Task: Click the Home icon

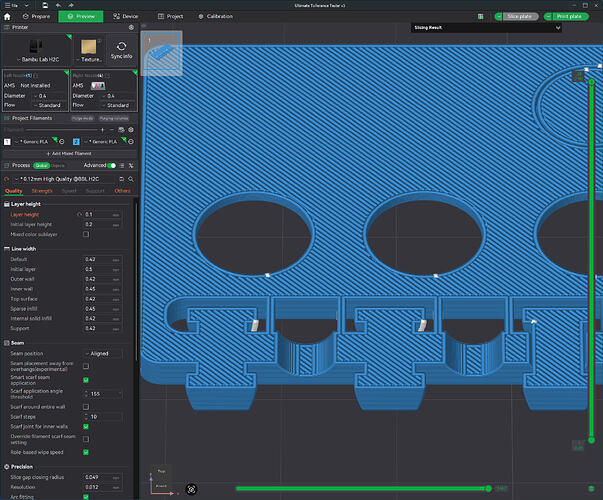Action: (x=7, y=17)
